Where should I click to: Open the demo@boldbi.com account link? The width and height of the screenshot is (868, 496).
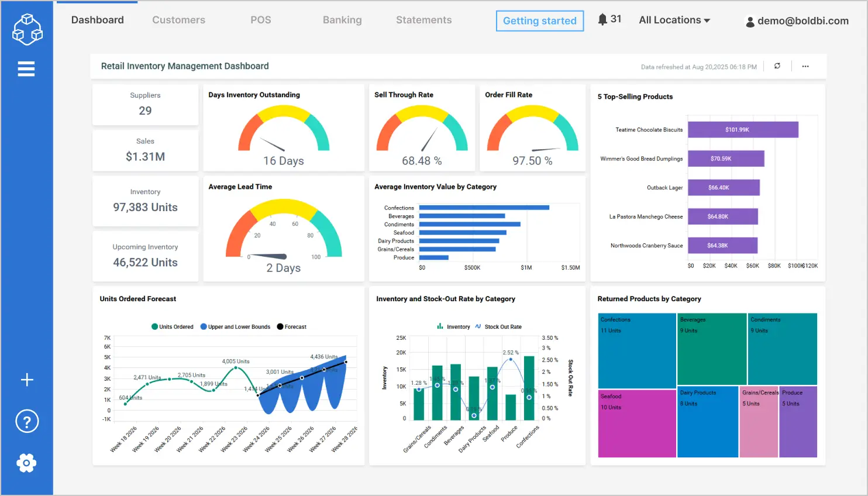(802, 21)
